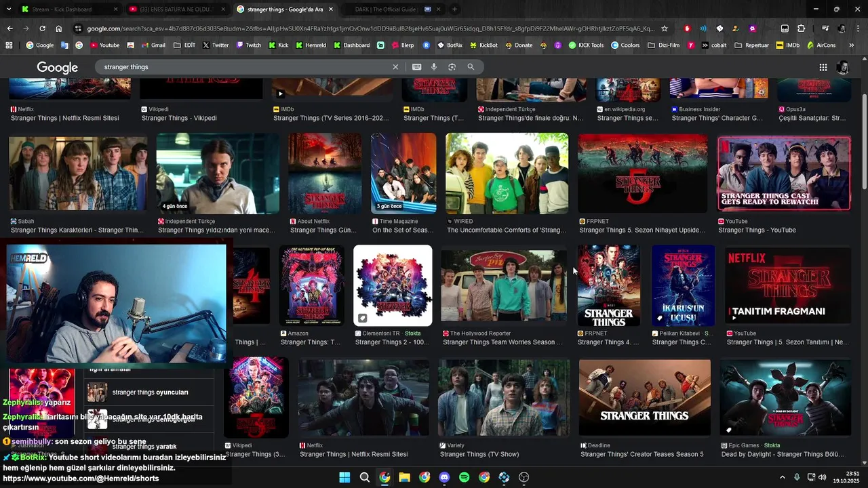Open the Hemreld bookmark
This screenshot has width=868, height=488.
pyautogui.click(x=311, y=45)
